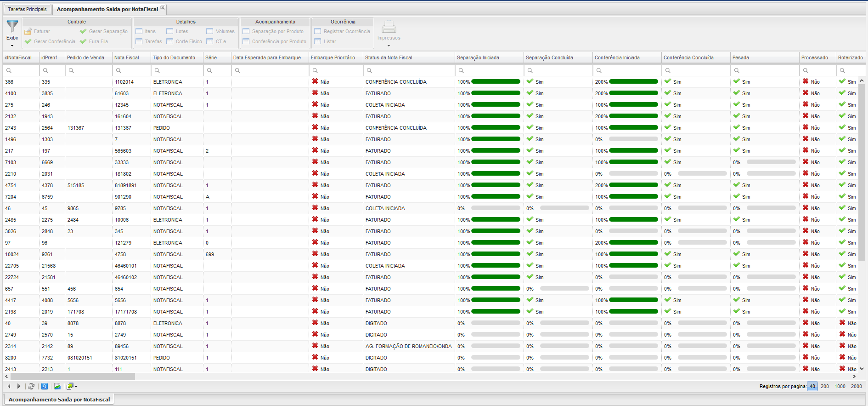868x406 pixels.
Task: Go to previous page arrow
Action: click(9, 386)
